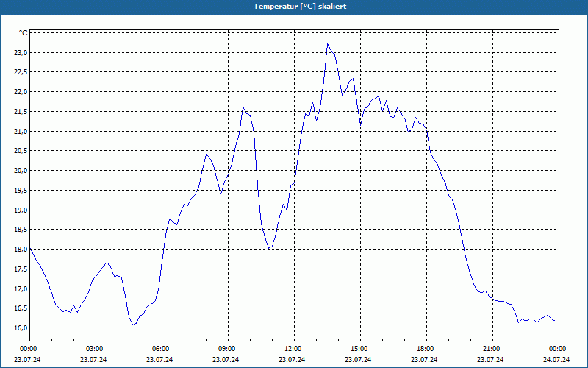The image size is (588, 368).
Task: Click the 03:00 x-axis time label
Action: pyautogui.click(x=96, y=349)
